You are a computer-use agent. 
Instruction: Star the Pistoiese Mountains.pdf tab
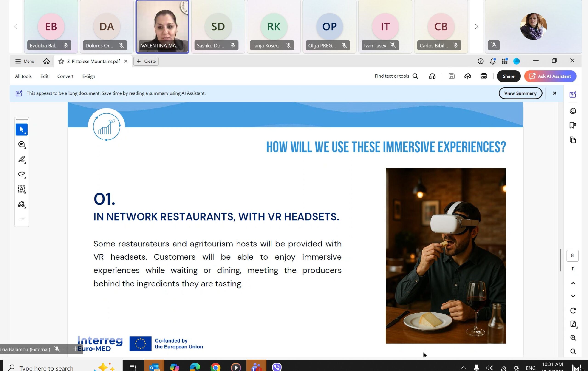tap(61, 61)
